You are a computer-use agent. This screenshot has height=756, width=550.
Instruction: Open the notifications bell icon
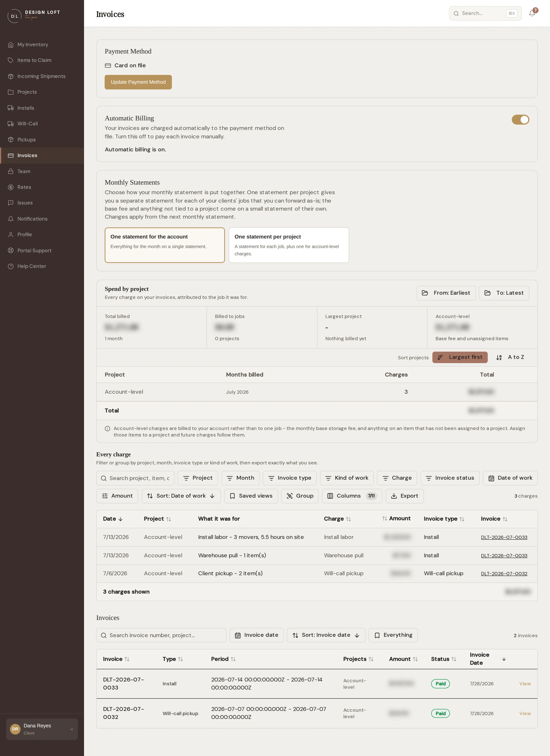pyautogui.click(x=532, y=13)
